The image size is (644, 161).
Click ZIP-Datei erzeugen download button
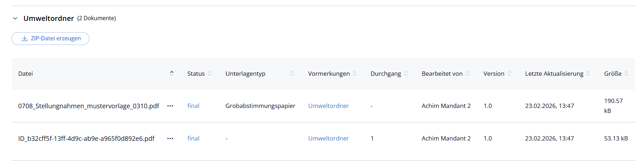50,39
